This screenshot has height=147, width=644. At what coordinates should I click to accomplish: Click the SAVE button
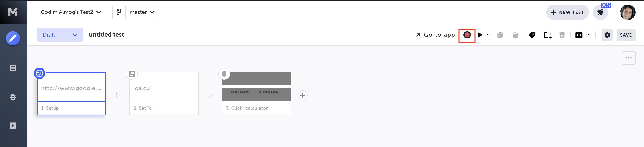coord(626,35)
